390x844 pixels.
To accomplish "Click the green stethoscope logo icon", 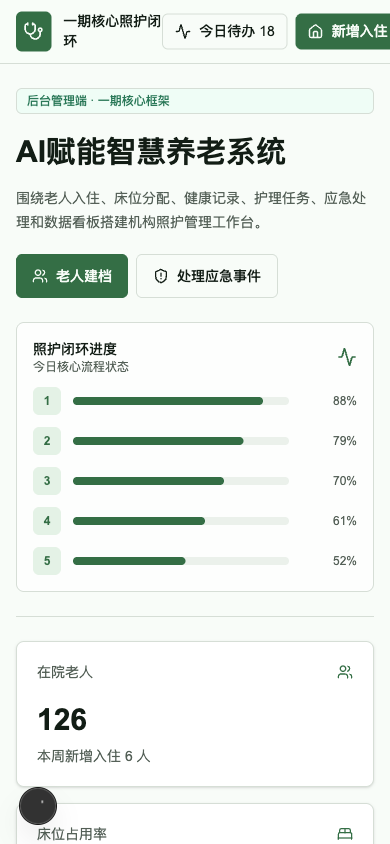I will coord(34,32).
